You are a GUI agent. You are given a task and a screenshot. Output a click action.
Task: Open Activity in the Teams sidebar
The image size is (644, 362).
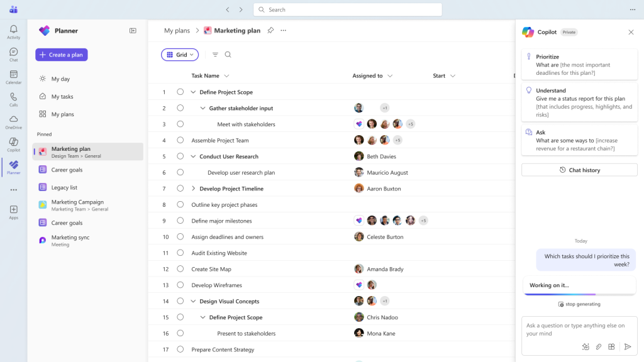(14, 32)
